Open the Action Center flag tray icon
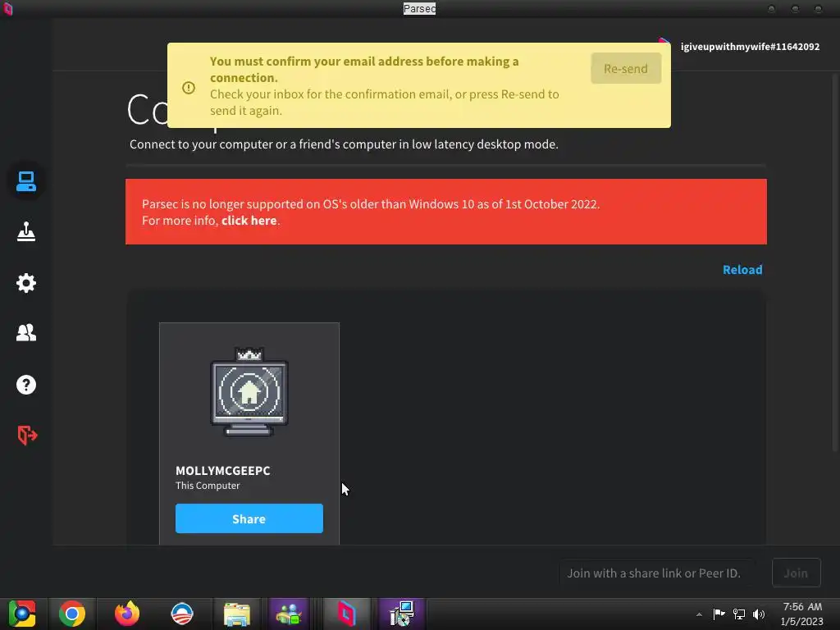 coord(719,614)
